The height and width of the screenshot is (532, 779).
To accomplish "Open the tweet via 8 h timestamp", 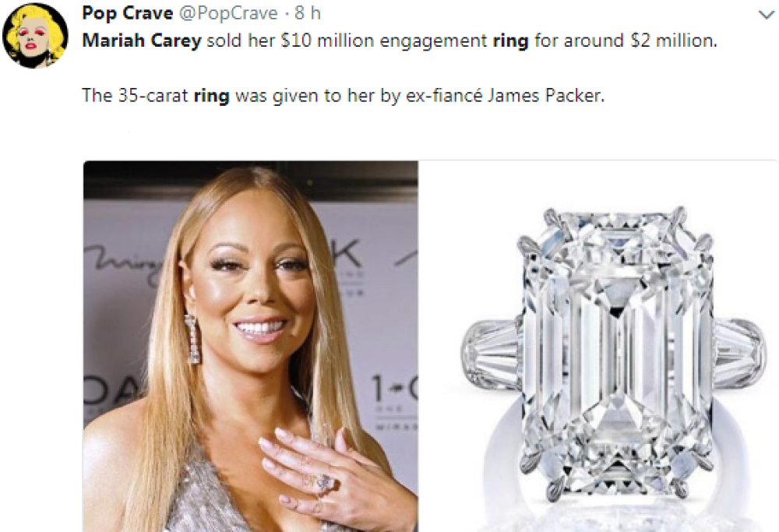I will click(x=308, y=13).
